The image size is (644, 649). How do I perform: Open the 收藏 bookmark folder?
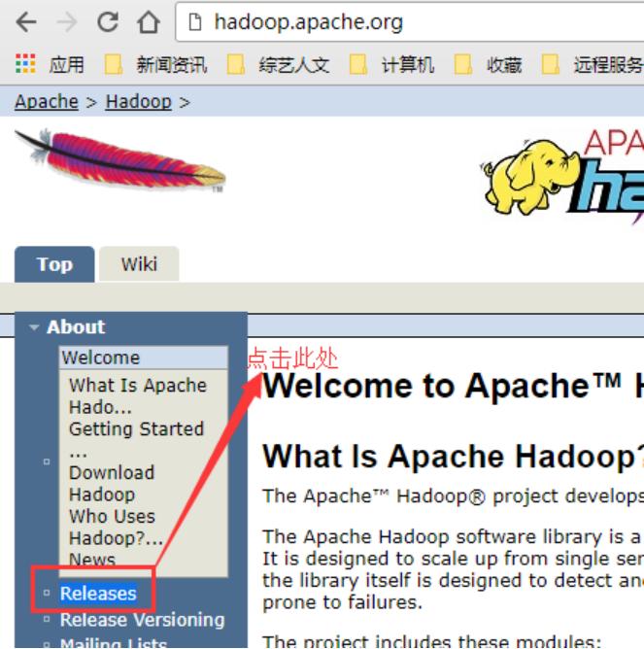488,65
